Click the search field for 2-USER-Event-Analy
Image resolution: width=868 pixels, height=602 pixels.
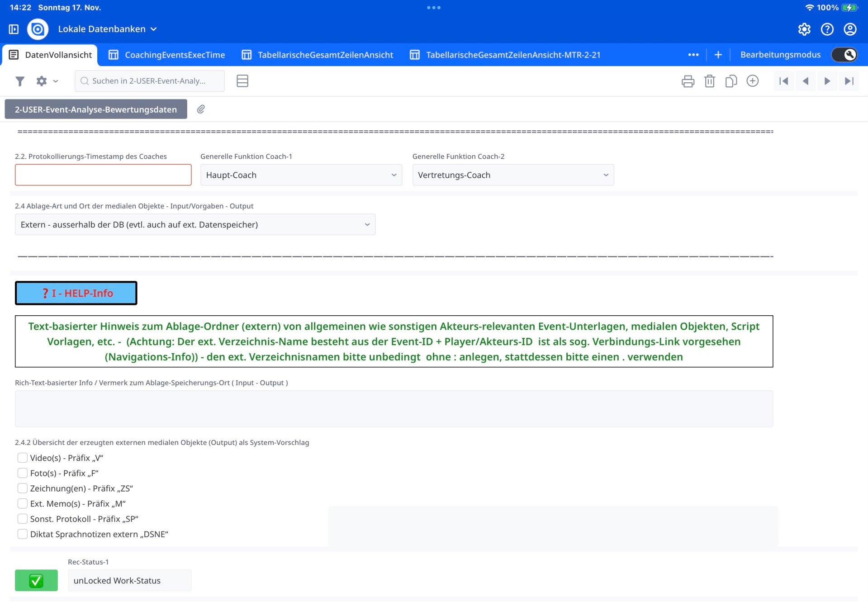point(150,81)
